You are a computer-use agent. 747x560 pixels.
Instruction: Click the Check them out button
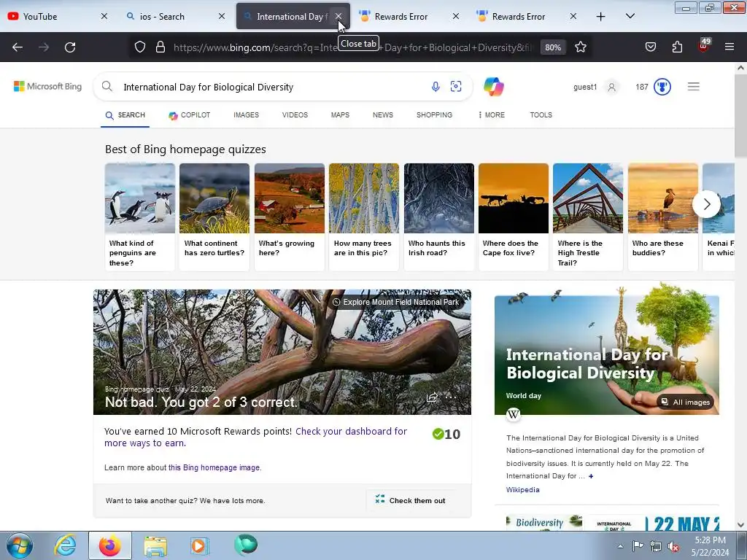point(411,500)
